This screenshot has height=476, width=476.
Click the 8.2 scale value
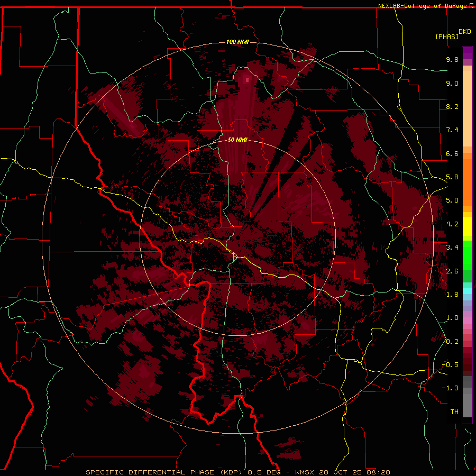(x=452, y=106)
